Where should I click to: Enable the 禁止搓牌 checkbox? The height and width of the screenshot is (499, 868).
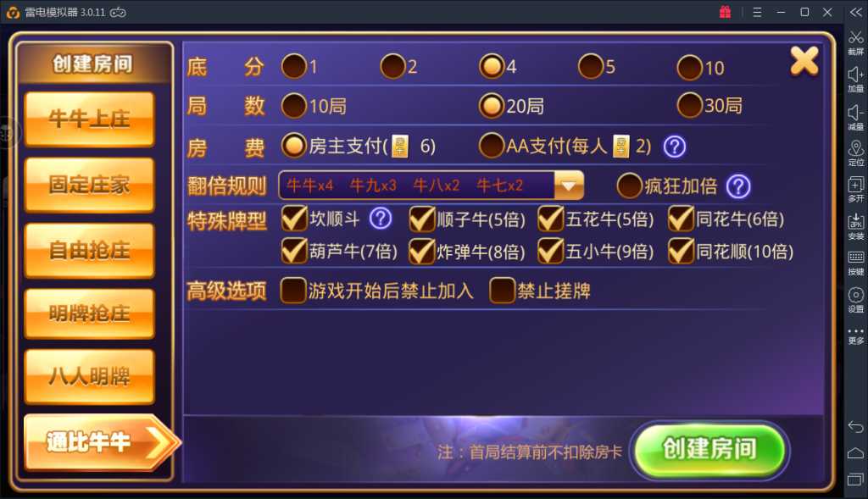point(503,291)
